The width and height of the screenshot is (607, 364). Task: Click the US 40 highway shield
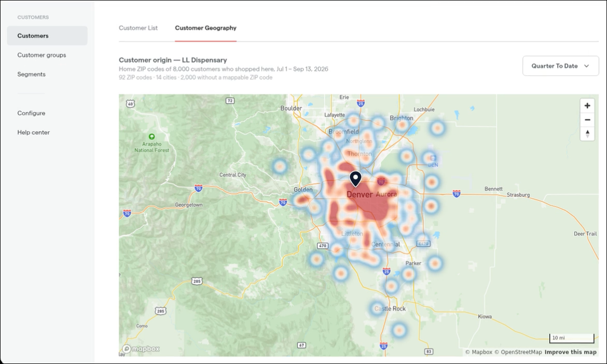(130, 104)
